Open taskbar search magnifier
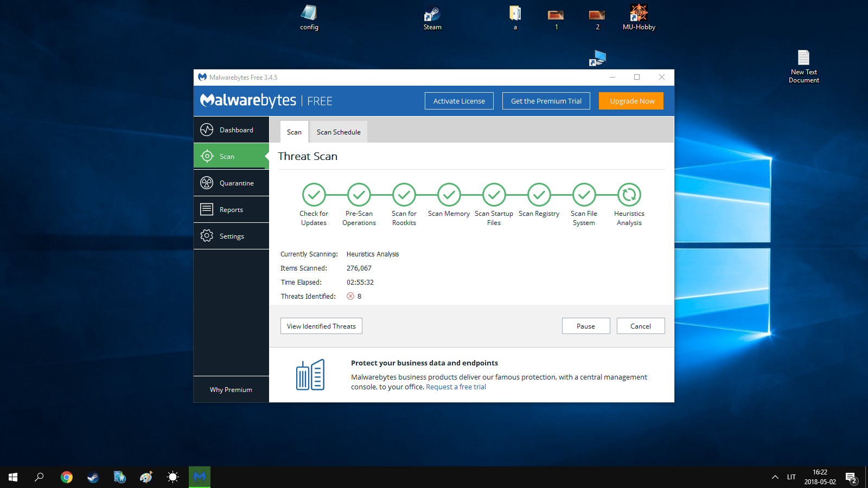The width and height of the screenshot is (868, 488). click(x=39, y=477)
